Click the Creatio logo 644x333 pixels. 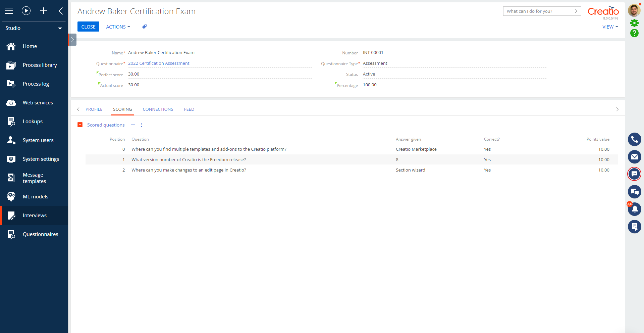603,11
